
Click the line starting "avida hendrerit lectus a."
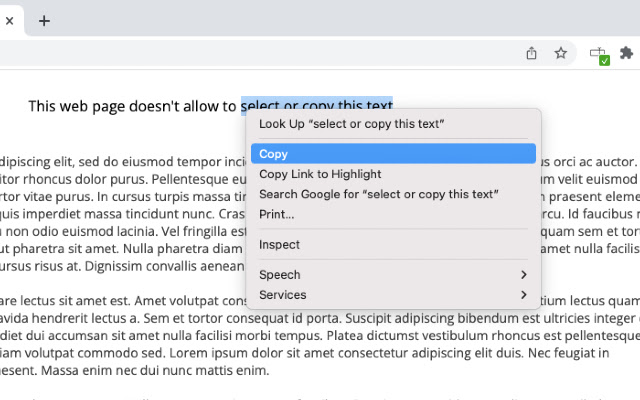(x=320, y=318)
